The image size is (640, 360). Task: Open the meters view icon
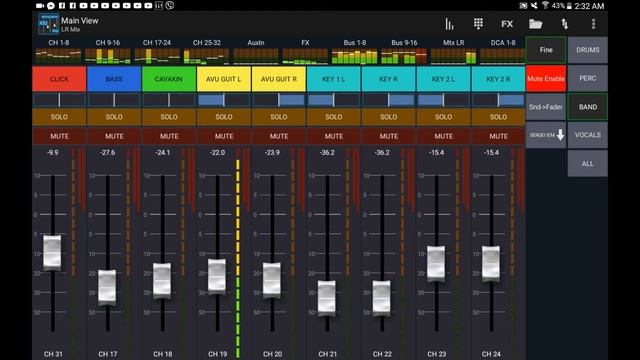[449, 24]
